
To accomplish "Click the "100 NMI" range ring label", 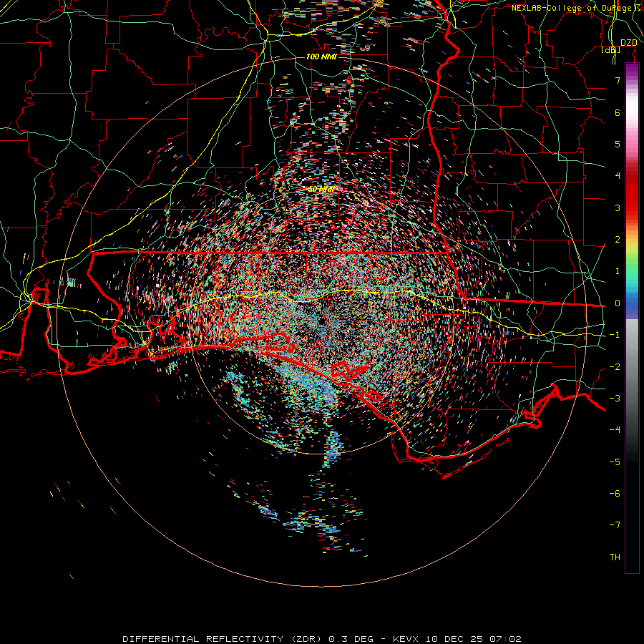I will click(x=321, y=57).
